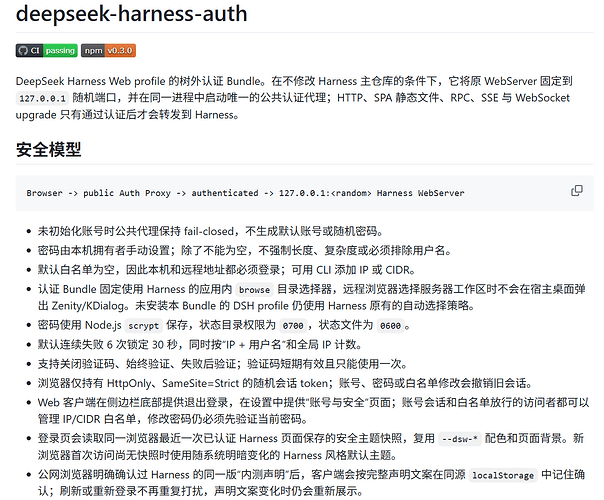Viewport: 604px width, 500px height.
Task: Click the 0600 permission code
Action: click(391, 326)
